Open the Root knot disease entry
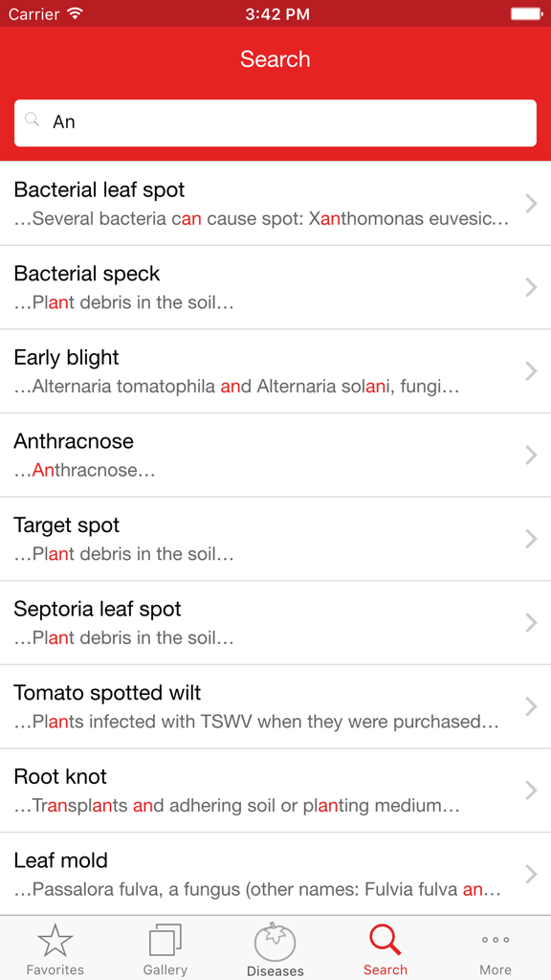The image size is (551, 980). [275, 790]
